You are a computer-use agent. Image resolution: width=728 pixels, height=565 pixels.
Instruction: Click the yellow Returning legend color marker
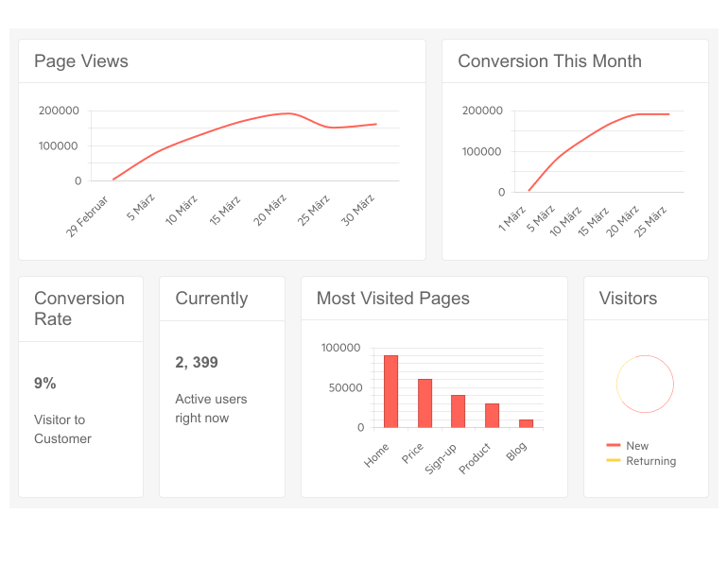tap(613, 460)
